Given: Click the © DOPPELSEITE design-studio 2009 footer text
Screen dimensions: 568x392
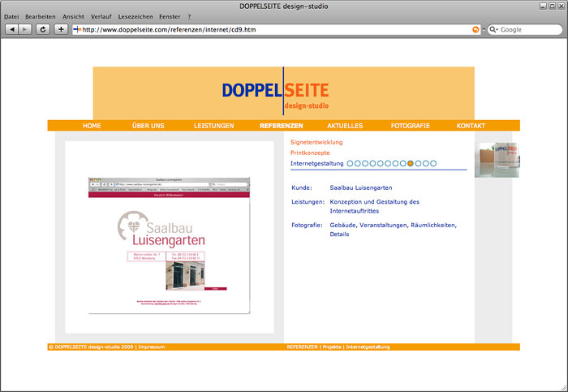Looking at the screenshot, I should click(x=91, y=347).
